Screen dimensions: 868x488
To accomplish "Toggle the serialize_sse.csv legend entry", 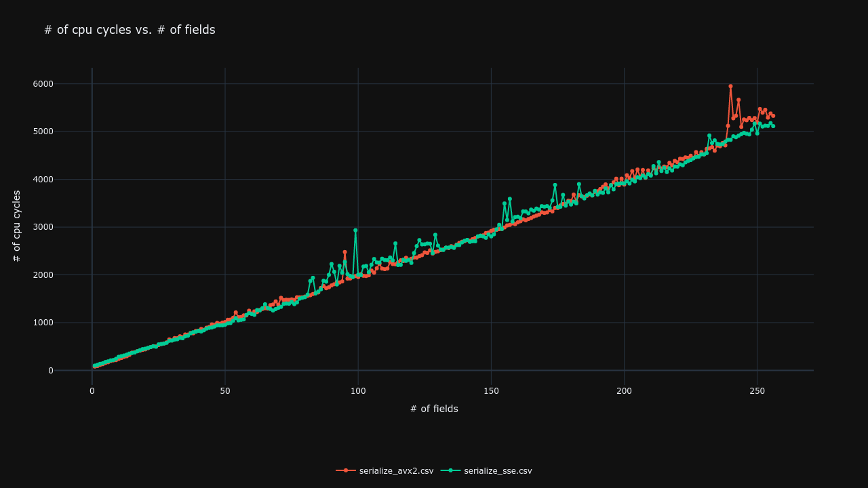I will point(486,471).
